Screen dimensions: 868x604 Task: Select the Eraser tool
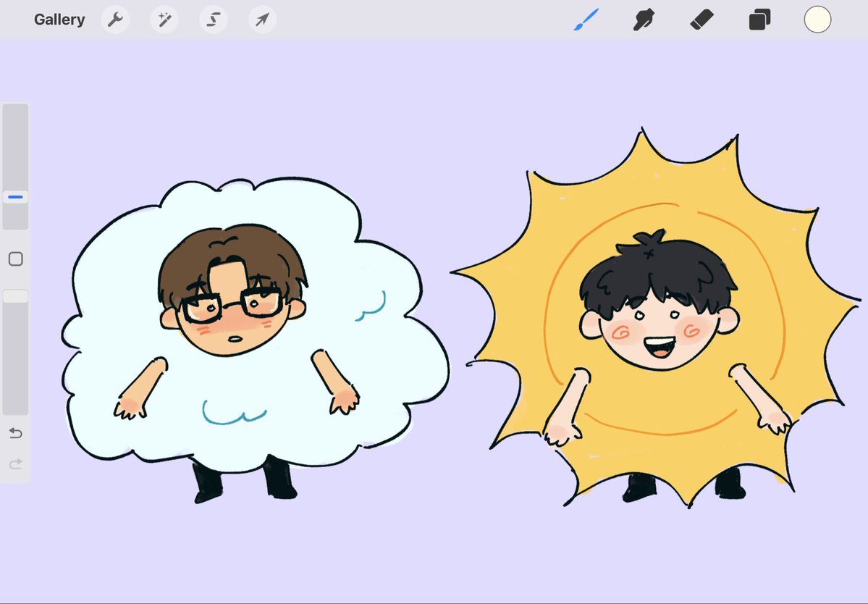[701, 20]
